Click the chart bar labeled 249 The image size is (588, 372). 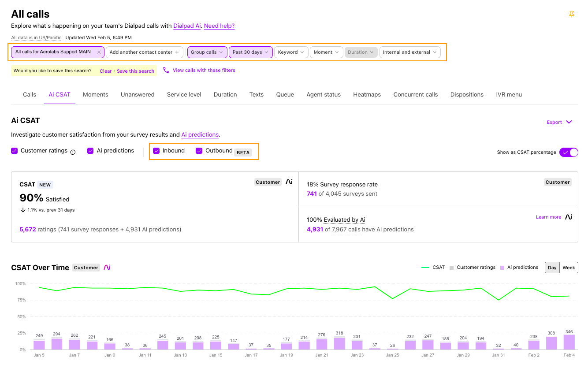tap(39, 344)
